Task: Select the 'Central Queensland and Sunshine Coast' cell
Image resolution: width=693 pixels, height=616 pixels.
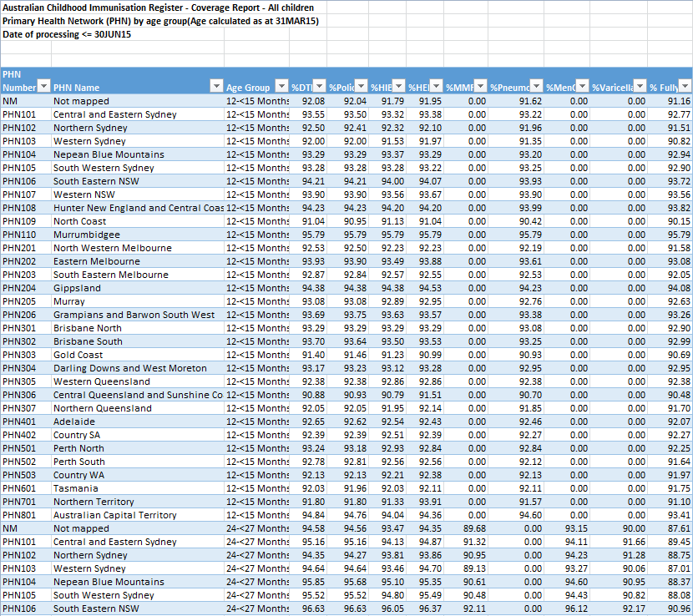Action: pyautogui.click(x=138, y=395)
